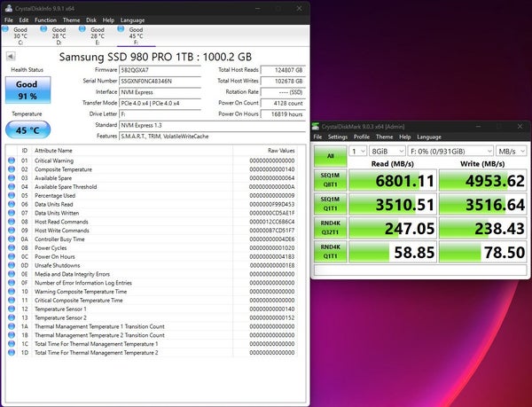Run all benchmarks with the All button
This screenshot has width=532, height=407.
coord(331,156)
